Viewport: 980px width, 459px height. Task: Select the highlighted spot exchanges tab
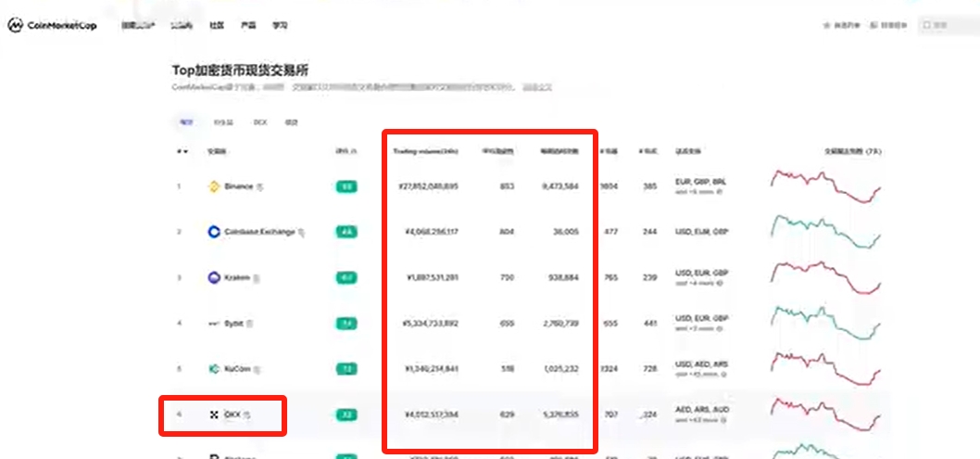point(185,122)
